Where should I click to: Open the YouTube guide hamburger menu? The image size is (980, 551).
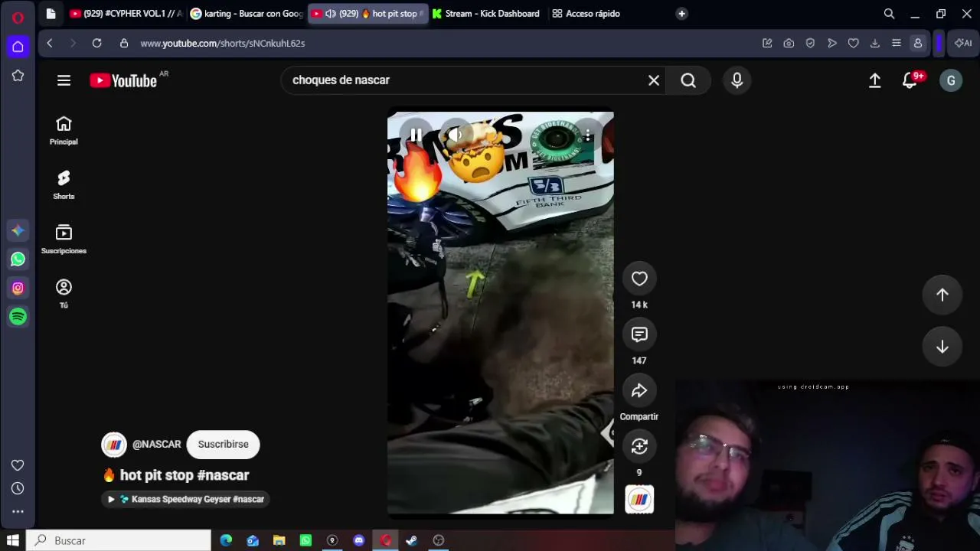tap(64, 80)
